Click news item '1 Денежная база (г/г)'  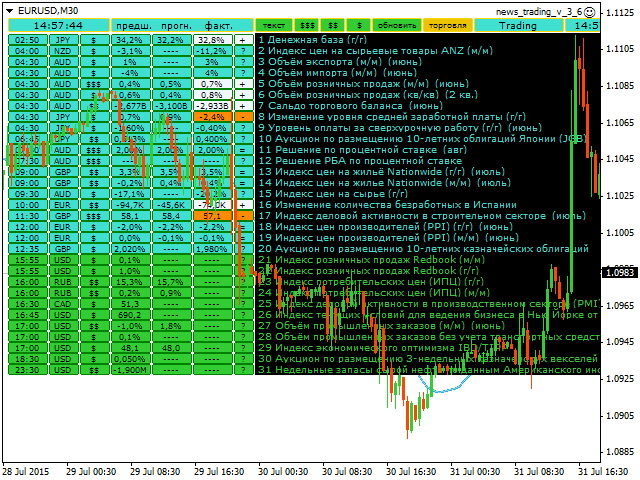pyautogui.click(x=313, y=40)
